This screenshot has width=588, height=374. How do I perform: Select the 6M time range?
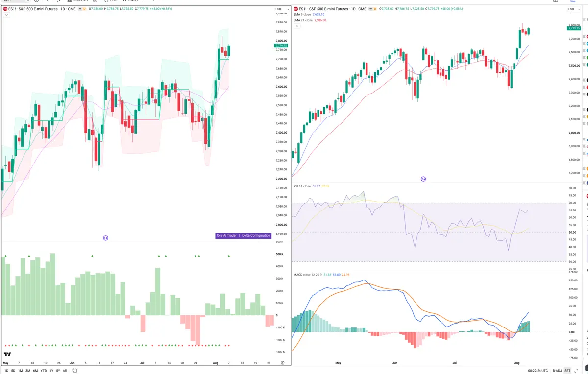coord(35,371)
